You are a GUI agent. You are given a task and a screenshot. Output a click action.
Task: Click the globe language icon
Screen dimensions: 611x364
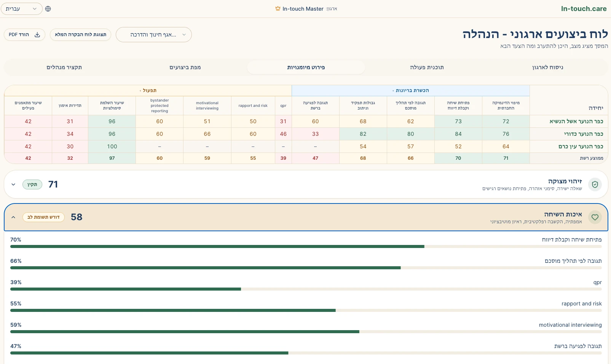48,9
